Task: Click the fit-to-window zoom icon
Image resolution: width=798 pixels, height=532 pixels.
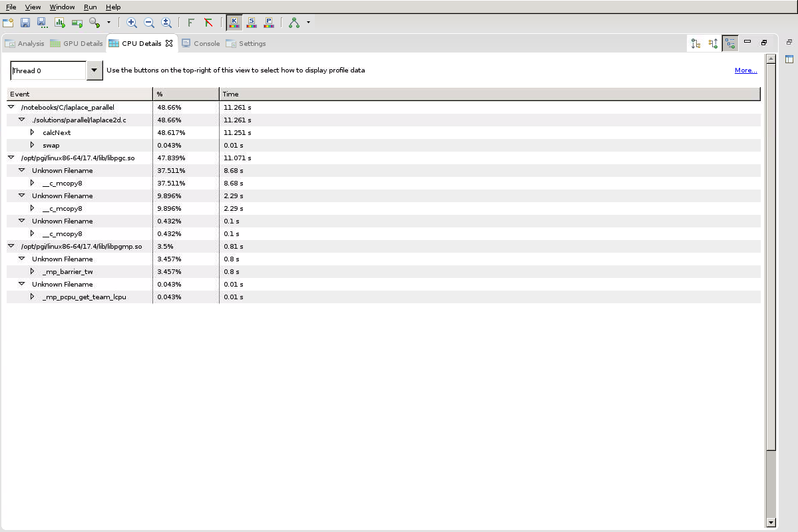Action: pos(166,23)
